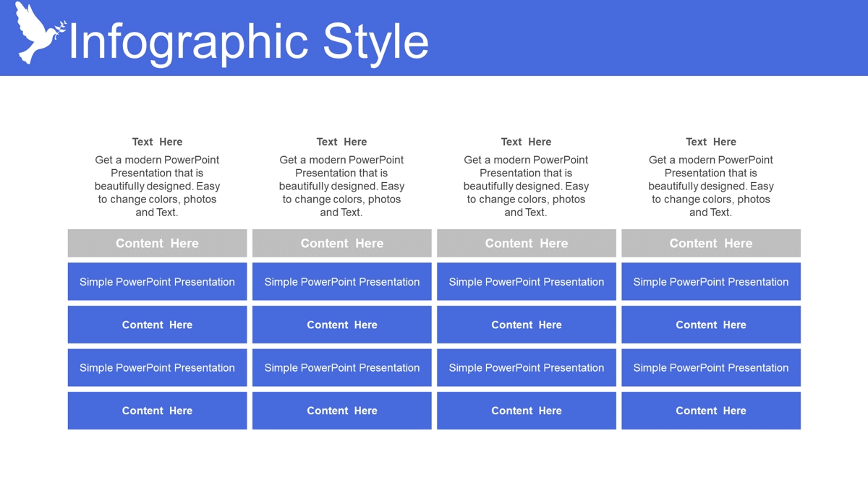Select the 'Infographic Style' title text
Viewport: 868px width, 488px height.
click(x=249, y=42)
